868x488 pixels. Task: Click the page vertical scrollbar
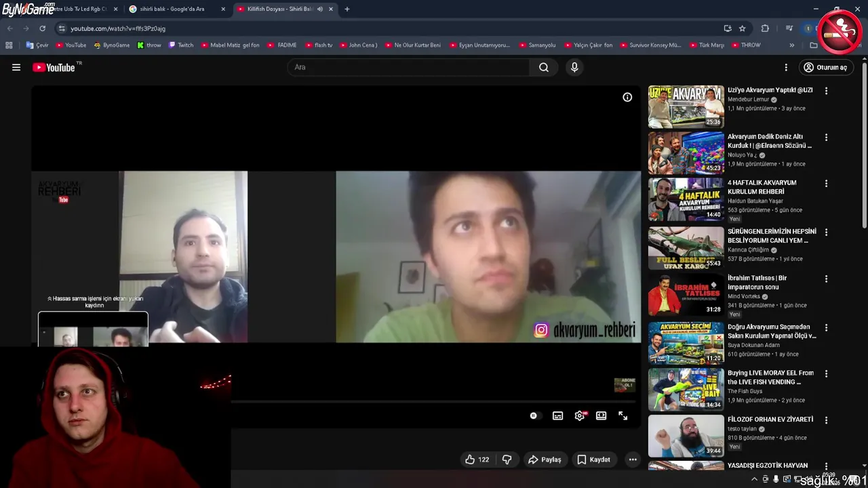pyautogui.click(x=865, y=145)
